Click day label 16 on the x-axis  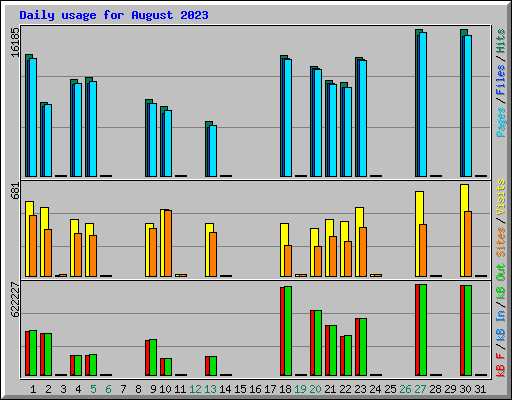point(255,389)
